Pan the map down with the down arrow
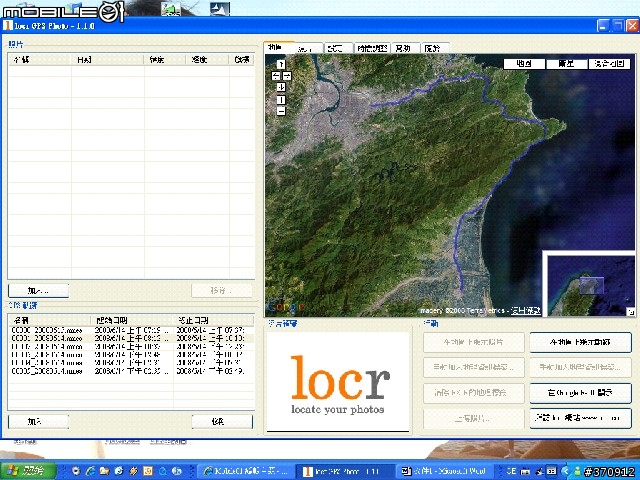 [281, 87]
